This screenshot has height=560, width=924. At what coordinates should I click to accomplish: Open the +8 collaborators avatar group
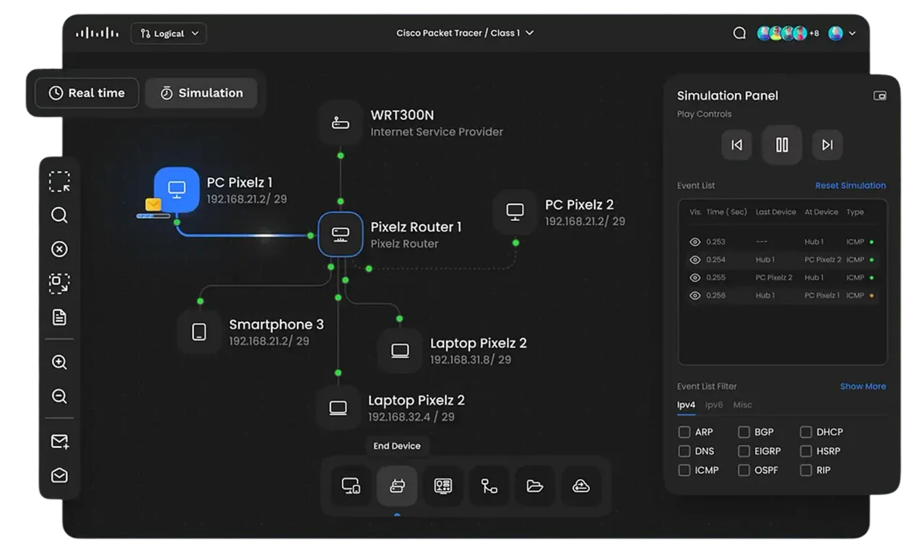point(788,33)
